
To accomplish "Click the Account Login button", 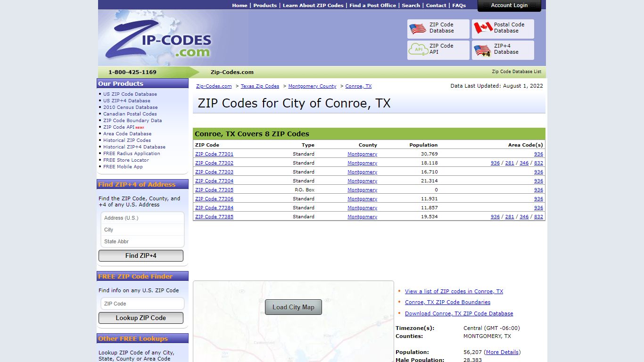I will pyautogui.click(x=509, y=6).
